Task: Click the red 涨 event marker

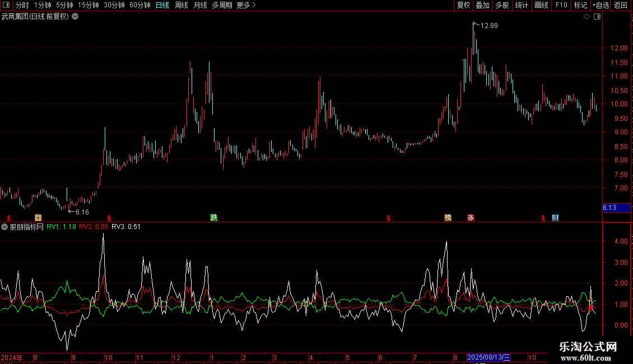Action: [471, 218]
